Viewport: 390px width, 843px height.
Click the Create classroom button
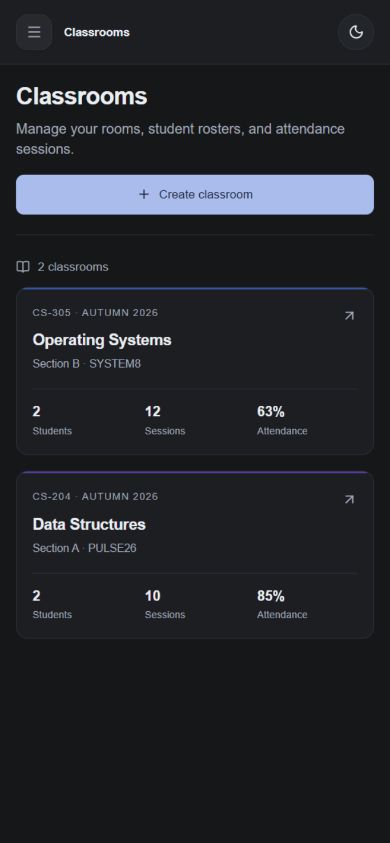(195, 195)
